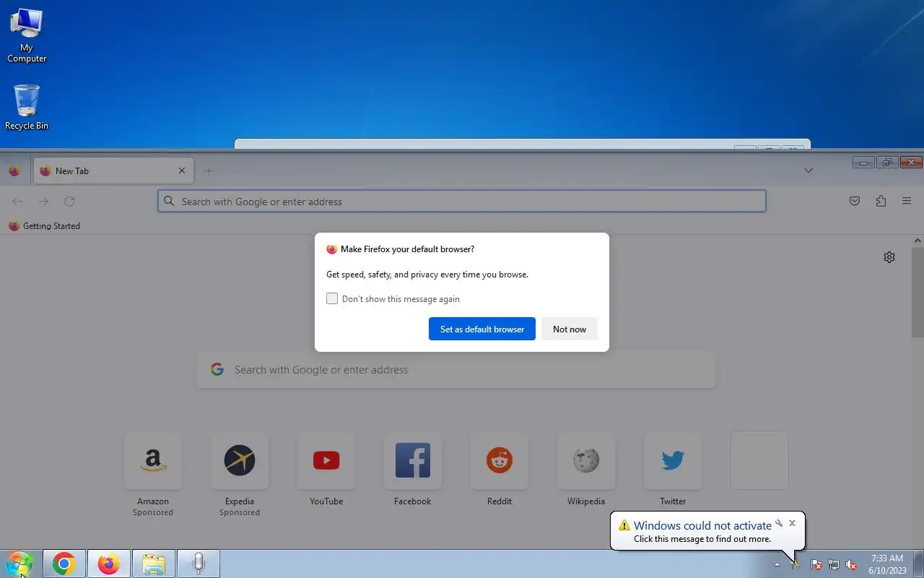The height and width of the screenshot is (578, 924).
Task: Launch Chrome from the taskbar
Action: pyautogui.click(x=64, y=564)
